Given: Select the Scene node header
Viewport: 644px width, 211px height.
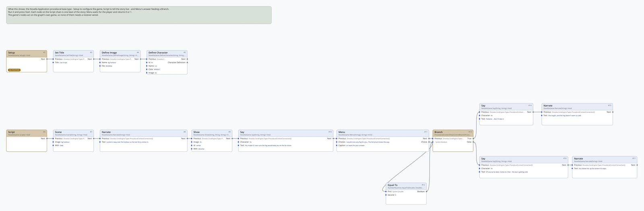Looking at the screenshot, I should tap(73, 133).
